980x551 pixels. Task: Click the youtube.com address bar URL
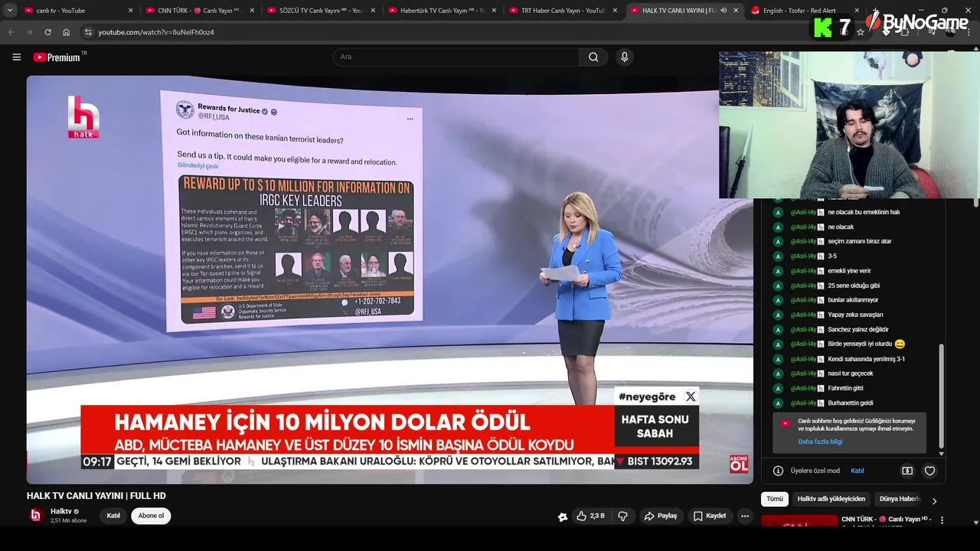156,32
